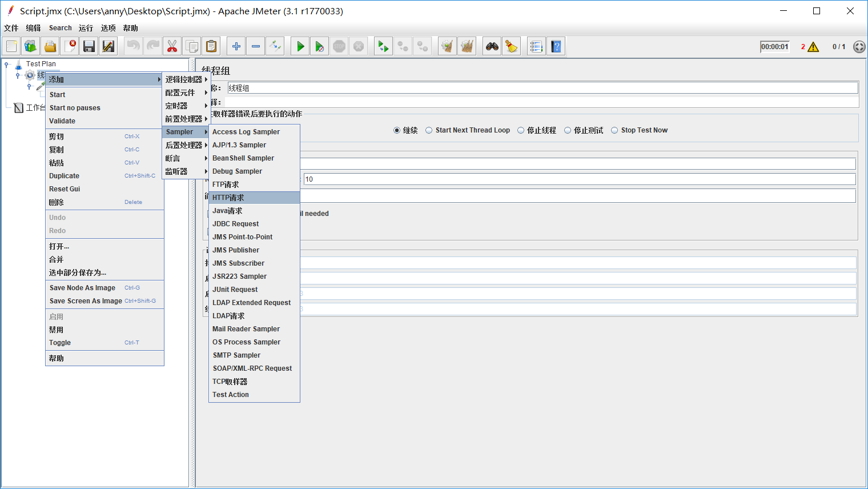
Task: Choose BeanShell Sampler entry
Action: pos(254,158)
